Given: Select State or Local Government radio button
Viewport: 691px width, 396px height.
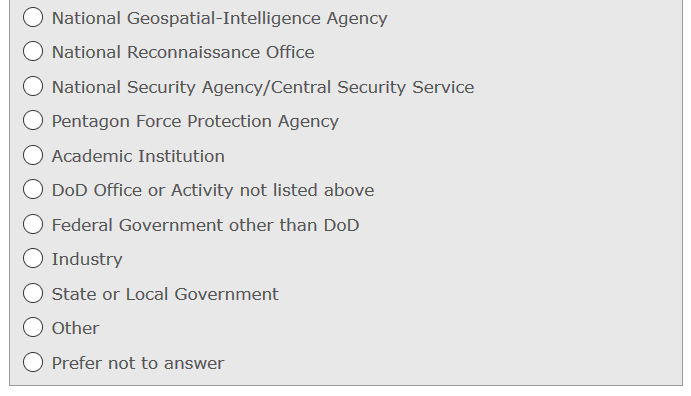Looking at the screenshot, I should click(x=33, y=293).
